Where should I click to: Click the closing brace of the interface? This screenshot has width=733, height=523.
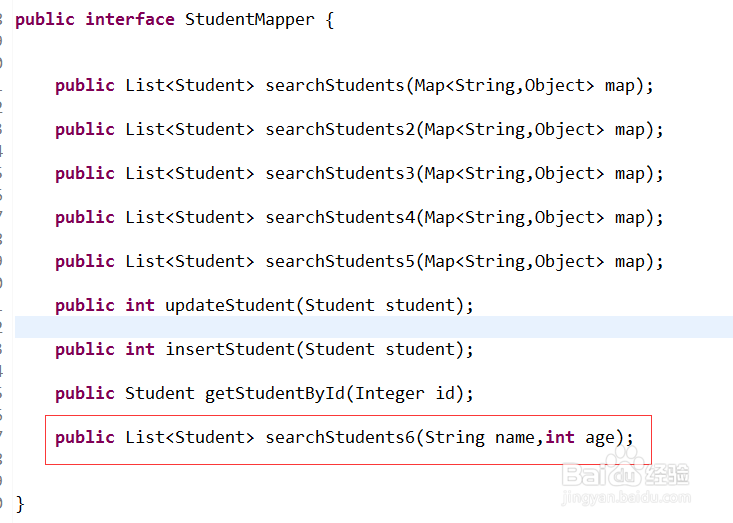point(20,503)
